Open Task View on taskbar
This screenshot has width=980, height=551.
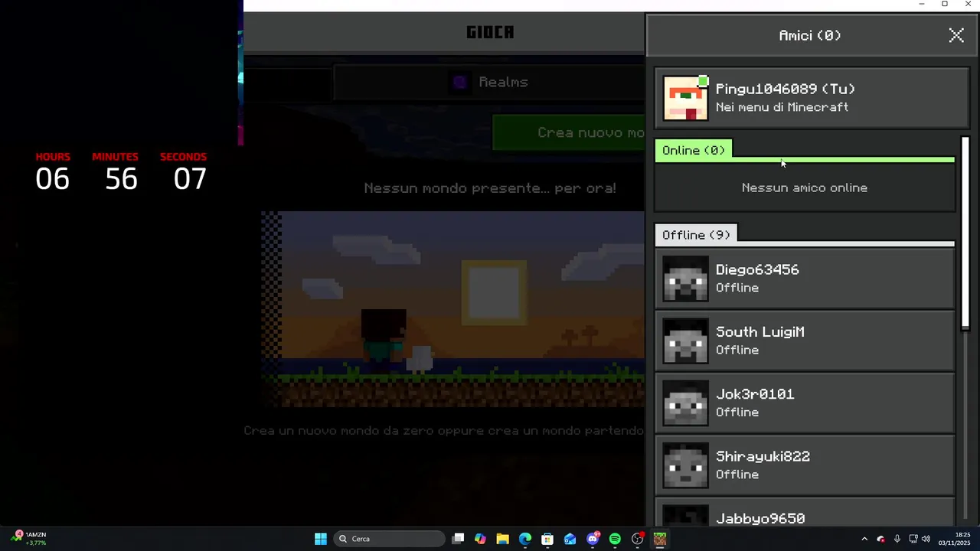(458, 539)
